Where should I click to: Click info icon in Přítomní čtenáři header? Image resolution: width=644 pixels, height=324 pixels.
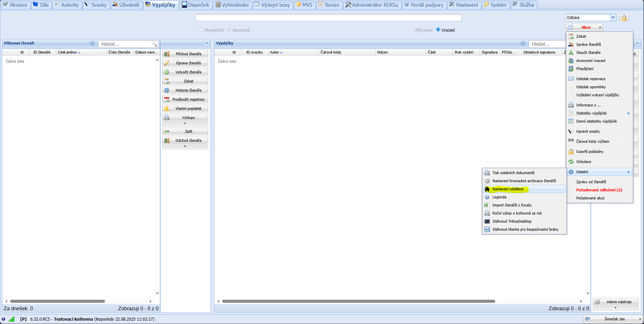click(92, 43)
